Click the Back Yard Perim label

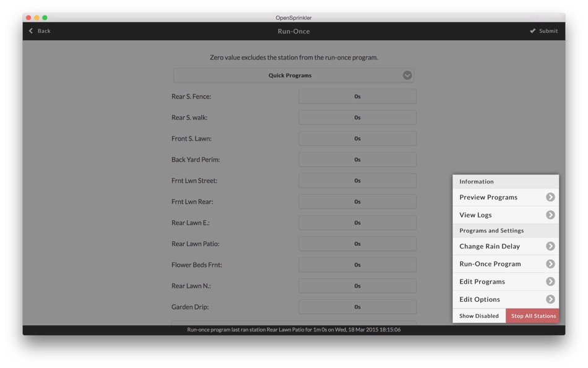[196, 160]
